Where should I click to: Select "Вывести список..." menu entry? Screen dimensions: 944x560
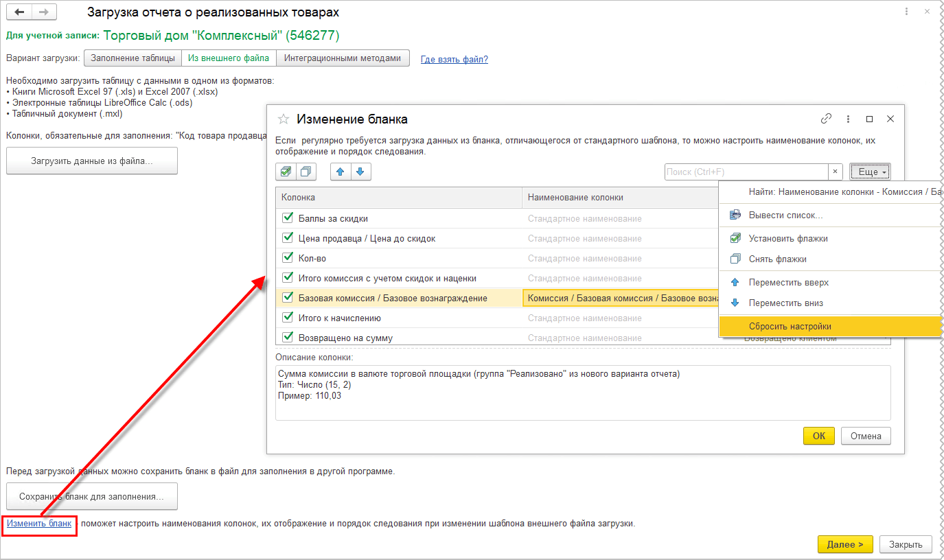[785, 215]
